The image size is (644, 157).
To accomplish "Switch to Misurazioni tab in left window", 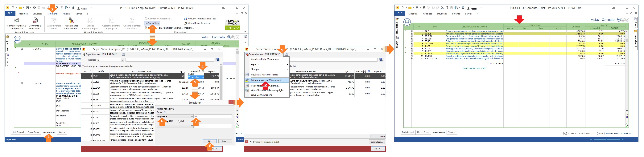I will coord(49,133).
